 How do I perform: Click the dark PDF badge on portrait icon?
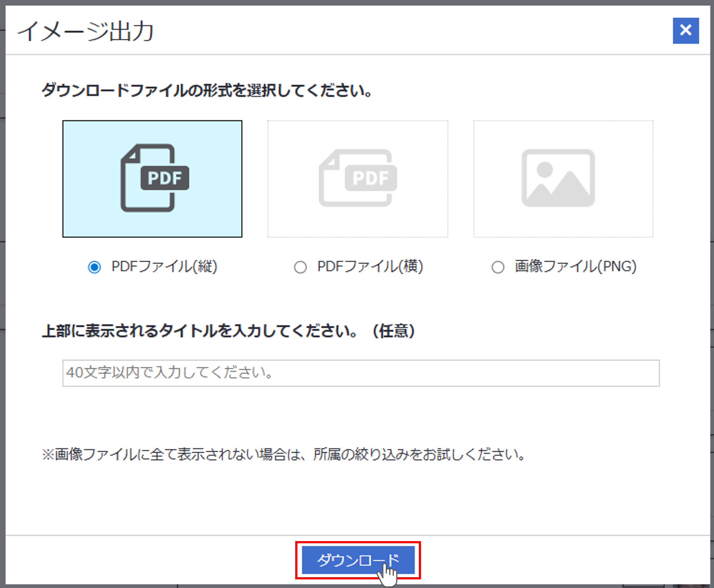coord(165,178)
